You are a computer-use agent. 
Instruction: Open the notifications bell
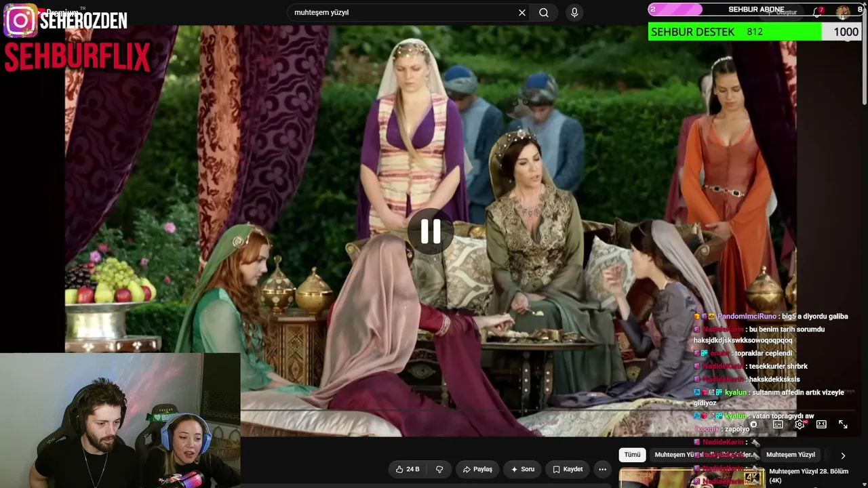(x=818, y=12)
